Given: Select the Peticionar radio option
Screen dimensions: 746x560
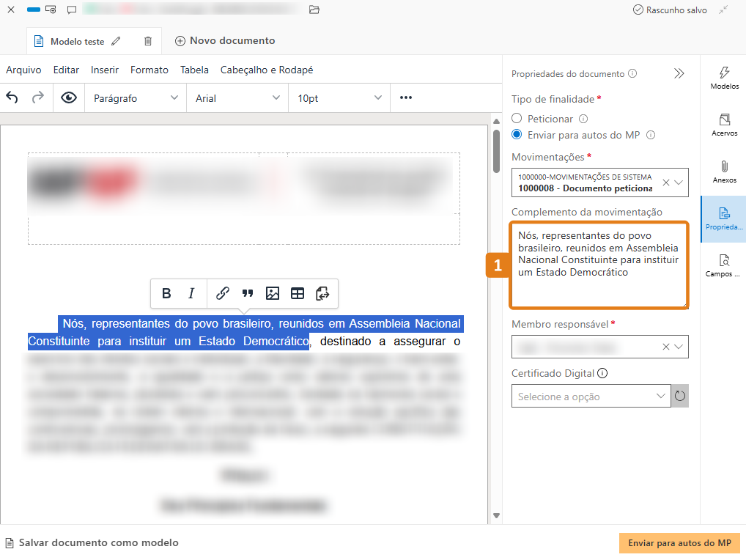Looking at the screenshot, I should pyautogui.click(x=517, y=118).
